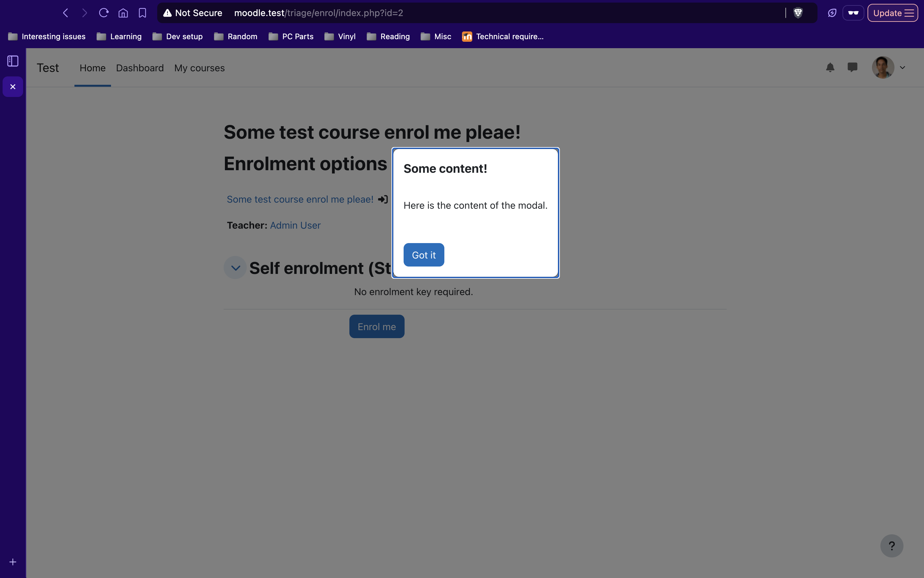Click the Update menu button
924x578 pixels.
[x=892, y=13]
